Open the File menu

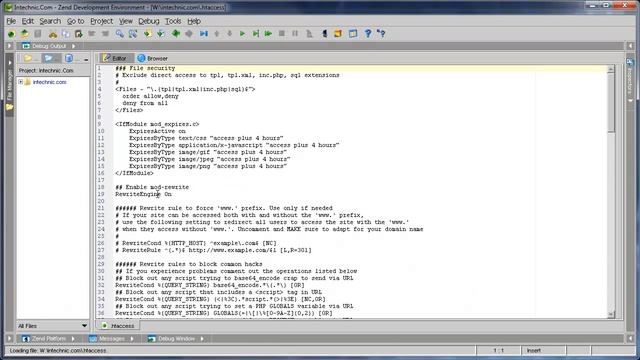point(11,21)
